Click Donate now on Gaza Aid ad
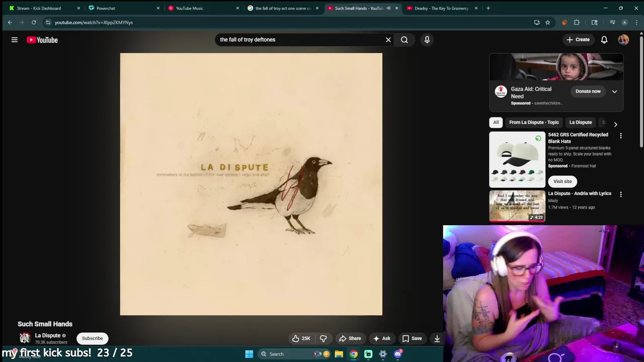This screenshot has width=644, height=362. coord(588,92)
